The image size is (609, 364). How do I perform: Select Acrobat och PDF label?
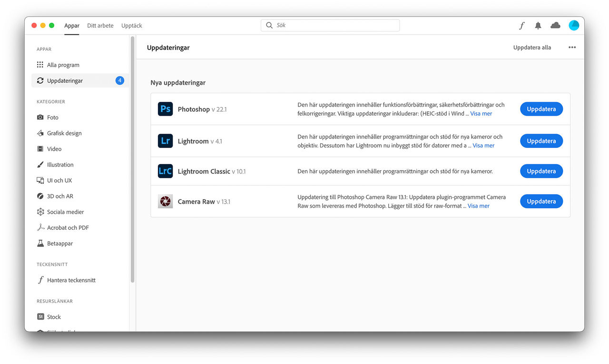click(x=68, y=227)
